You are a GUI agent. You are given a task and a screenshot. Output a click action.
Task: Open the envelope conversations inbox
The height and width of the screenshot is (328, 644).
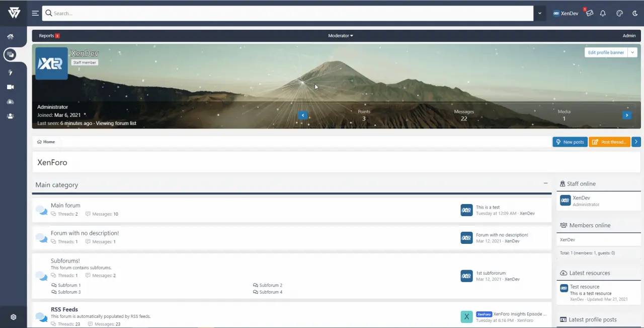tap(589, 13)
